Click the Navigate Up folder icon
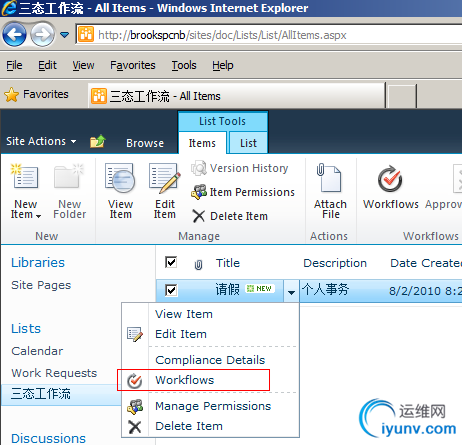Viewport: 462px width, 445px height. pyautogui.click(x=98, y=142)
